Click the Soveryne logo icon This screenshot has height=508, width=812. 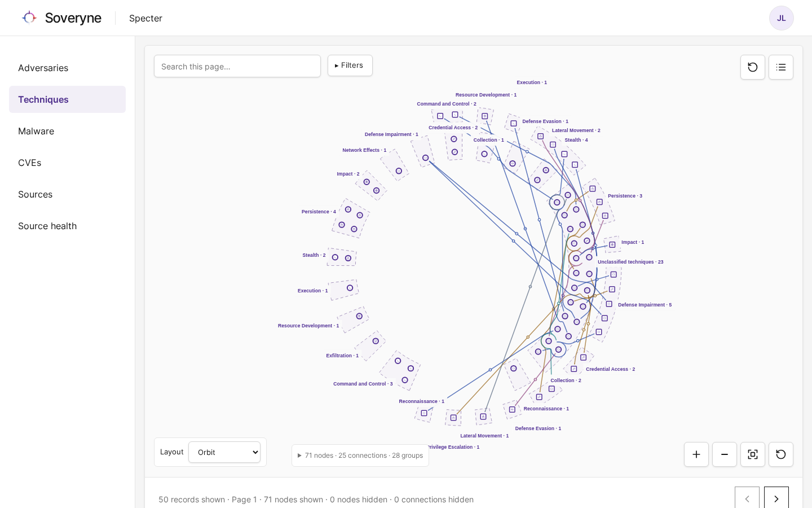[29, 17]
